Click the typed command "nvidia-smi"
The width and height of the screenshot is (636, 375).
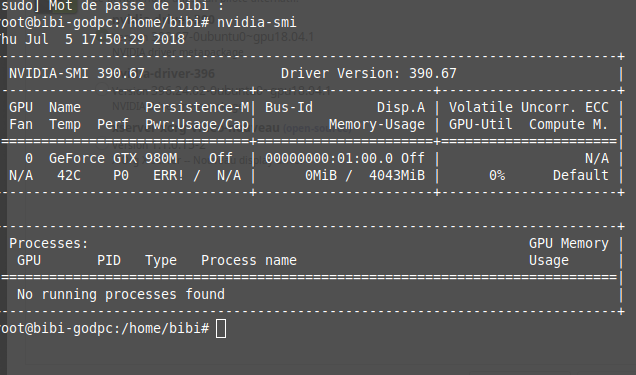pos(257,22)
